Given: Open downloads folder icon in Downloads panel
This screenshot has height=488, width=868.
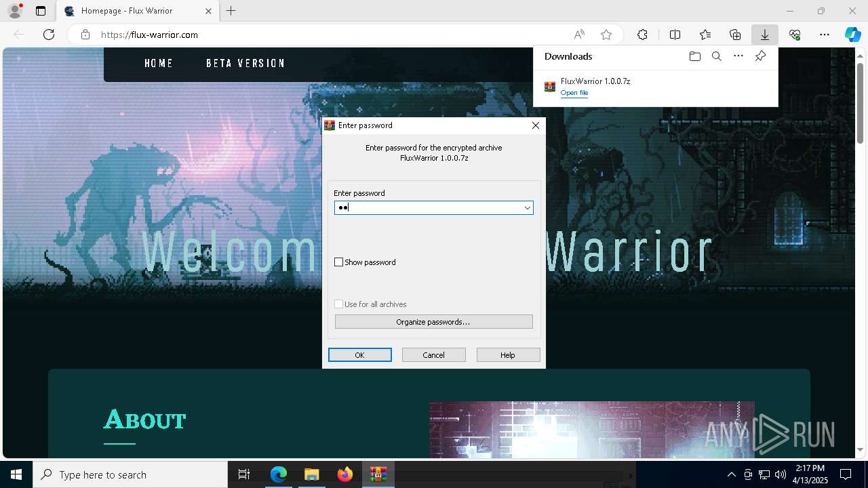Looking at the screenshot, I should [x=694, y=56].
